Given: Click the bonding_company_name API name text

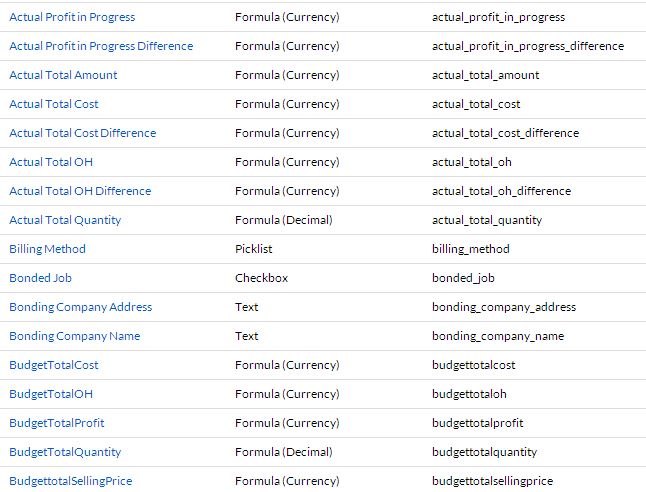Looking at the screenshot, I should click(x=498, y=336).
